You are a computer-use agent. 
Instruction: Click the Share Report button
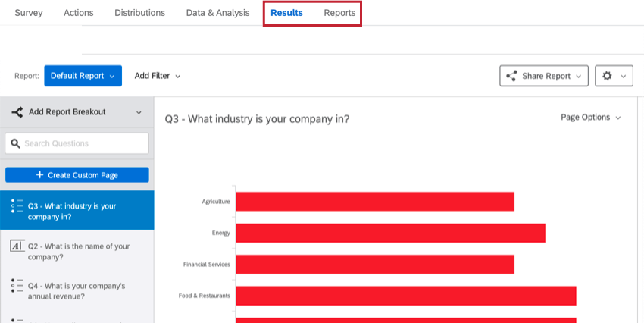tap(544, 76)
